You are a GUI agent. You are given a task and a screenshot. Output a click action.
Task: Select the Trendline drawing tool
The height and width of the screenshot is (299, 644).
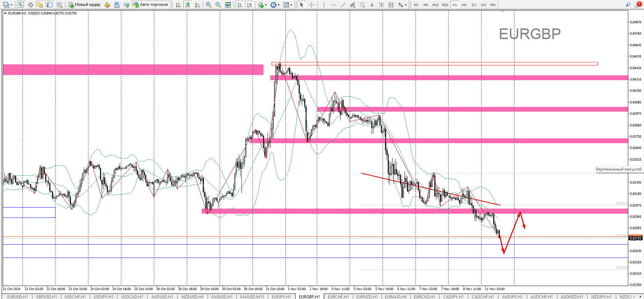343,5
